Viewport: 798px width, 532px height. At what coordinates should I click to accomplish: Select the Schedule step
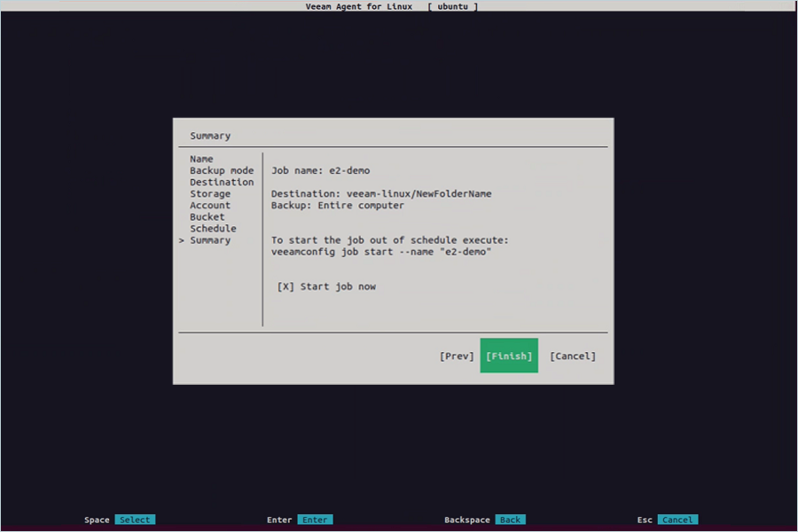tap(213, 229)
